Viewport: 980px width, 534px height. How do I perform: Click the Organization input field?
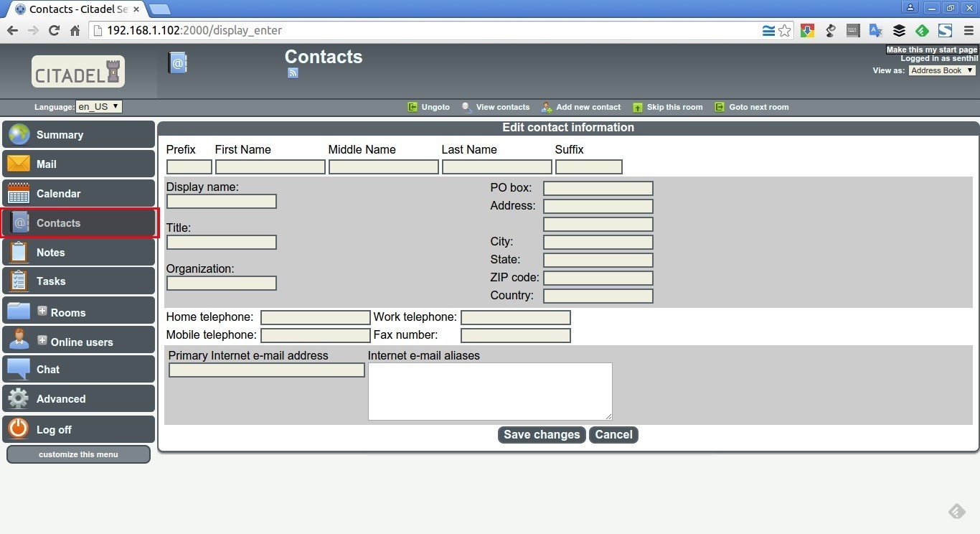[222, 283]
